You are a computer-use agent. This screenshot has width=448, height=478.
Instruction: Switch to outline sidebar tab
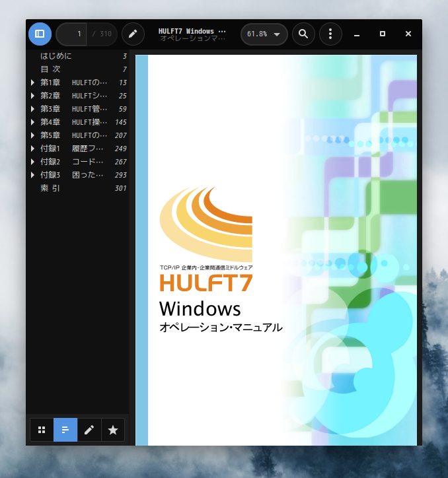coord(65,430)
